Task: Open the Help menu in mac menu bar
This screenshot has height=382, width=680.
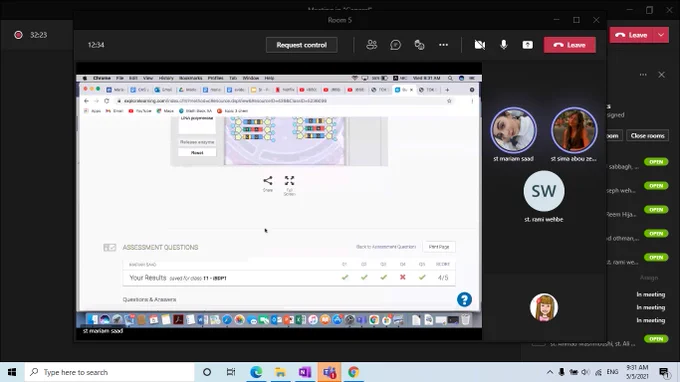Action: click(x=269, y=78)
